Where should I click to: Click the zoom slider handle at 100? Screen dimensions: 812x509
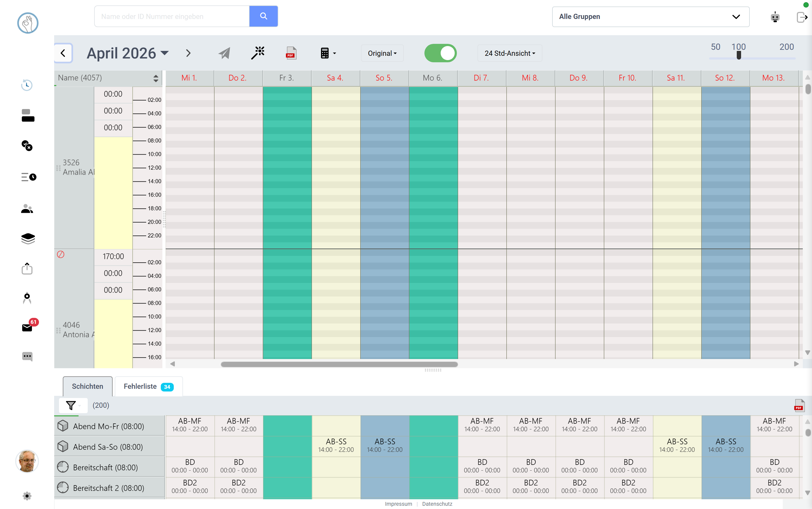[739, 55]
